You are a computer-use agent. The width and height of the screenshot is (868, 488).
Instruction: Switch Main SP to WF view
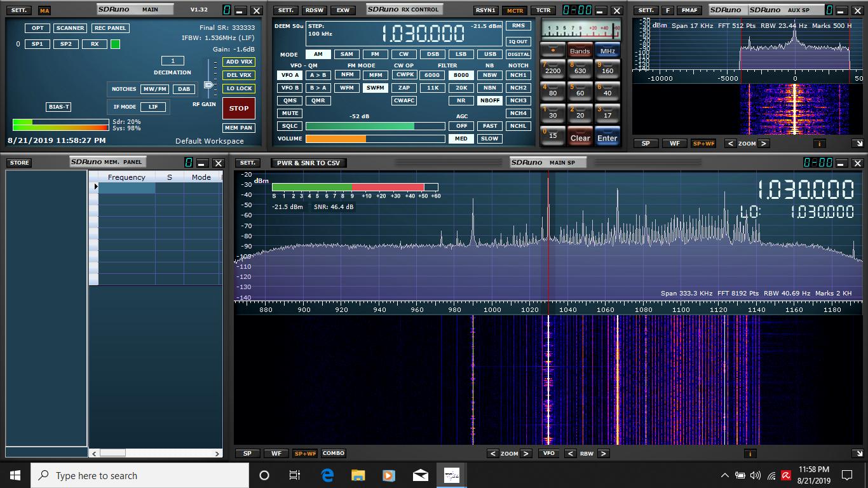point(276,454)
